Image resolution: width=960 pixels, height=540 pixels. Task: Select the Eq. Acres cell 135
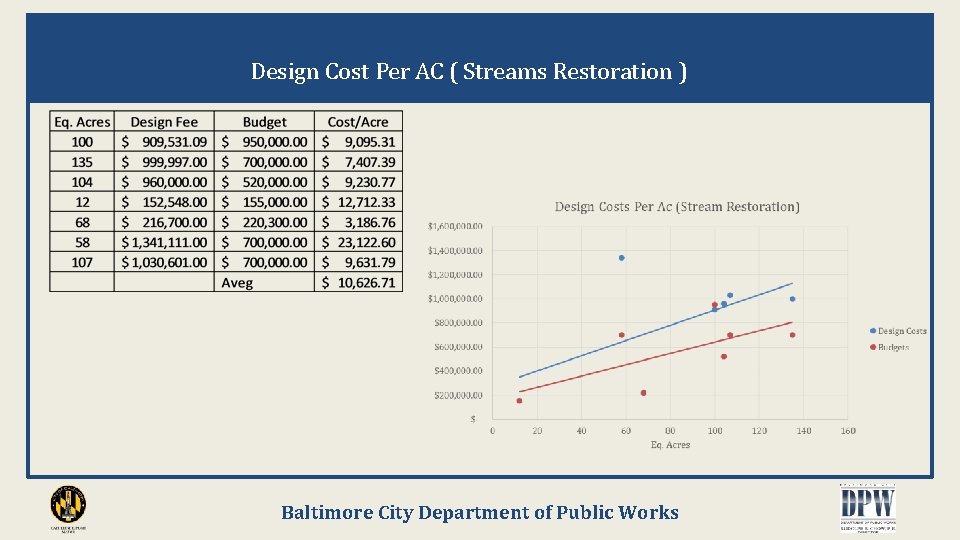point(82,162)
